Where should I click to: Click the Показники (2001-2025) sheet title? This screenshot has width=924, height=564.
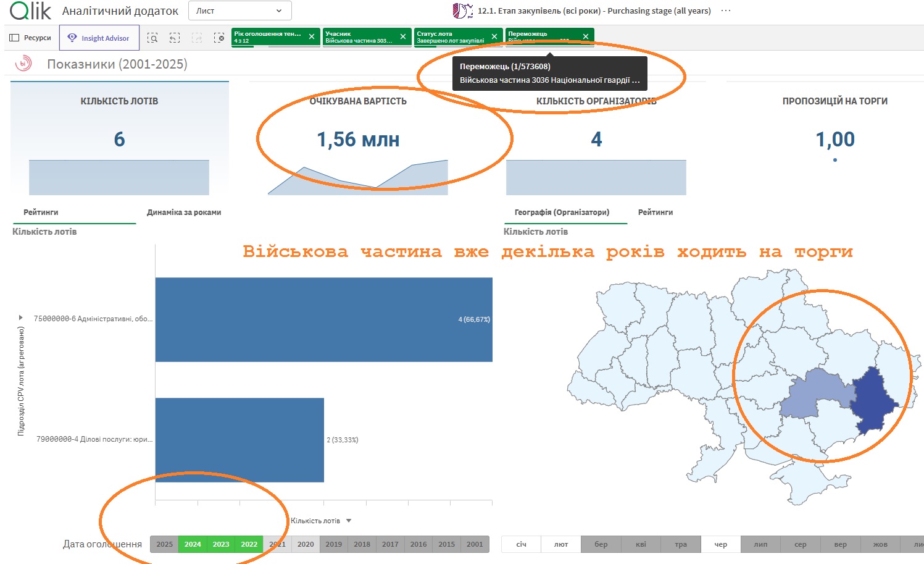(117, 64)
